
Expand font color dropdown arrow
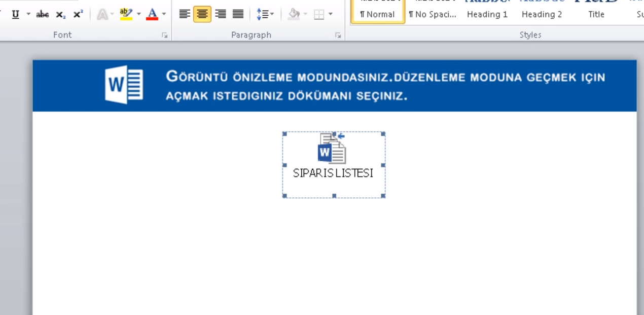pos(164,14)
